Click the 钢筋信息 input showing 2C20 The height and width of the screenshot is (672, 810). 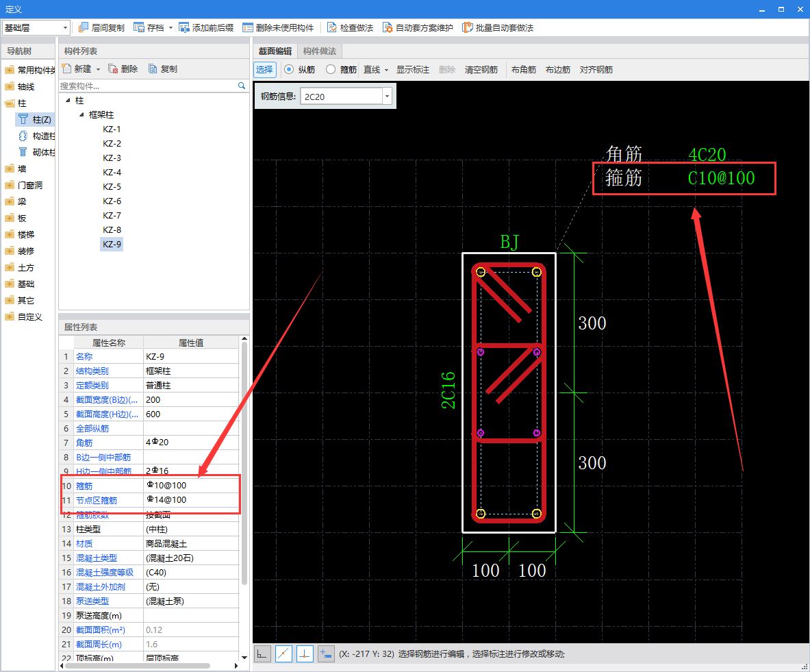(342, 96)
